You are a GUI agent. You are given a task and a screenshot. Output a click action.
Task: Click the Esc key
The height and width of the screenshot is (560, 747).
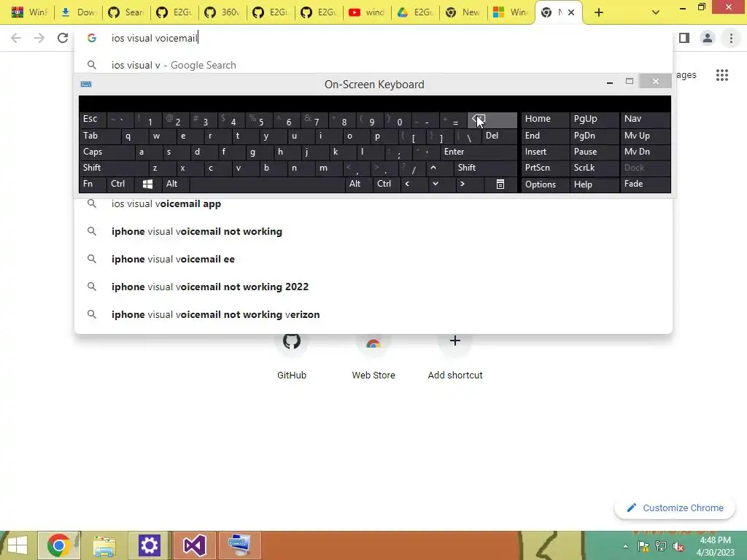93,119
